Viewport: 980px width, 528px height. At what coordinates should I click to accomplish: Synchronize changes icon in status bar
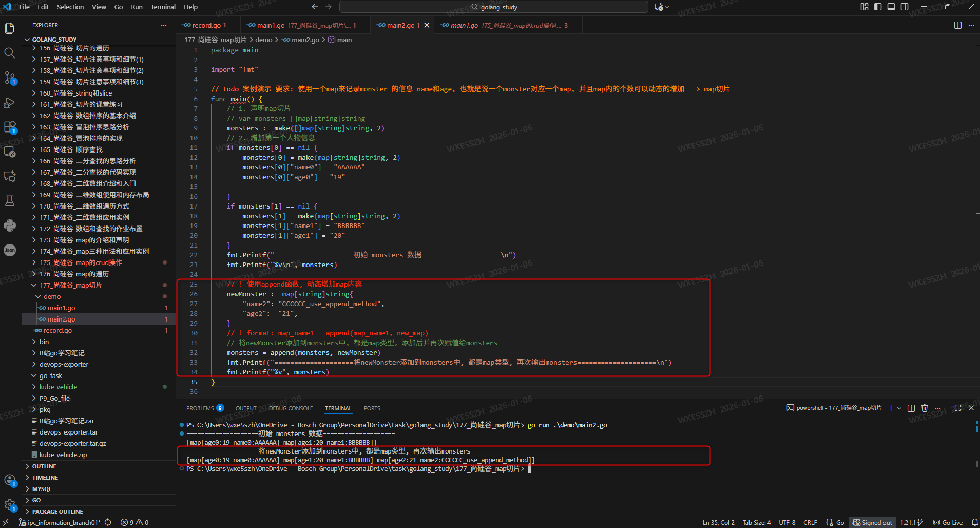(x=108, y=522)
